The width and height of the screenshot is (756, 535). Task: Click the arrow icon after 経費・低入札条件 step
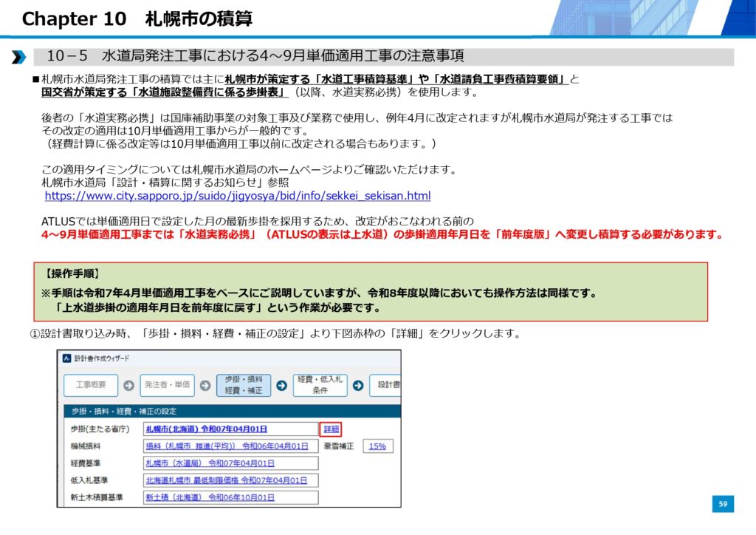point(357,385)
